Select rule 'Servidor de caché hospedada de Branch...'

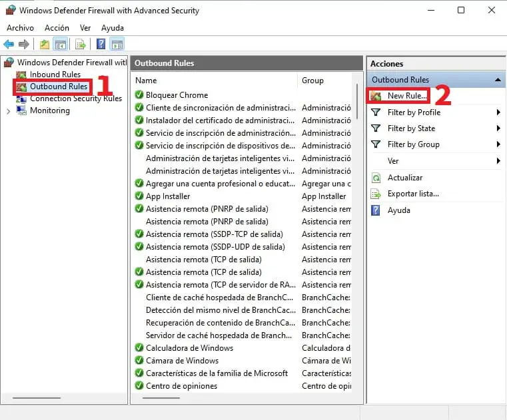219,335
